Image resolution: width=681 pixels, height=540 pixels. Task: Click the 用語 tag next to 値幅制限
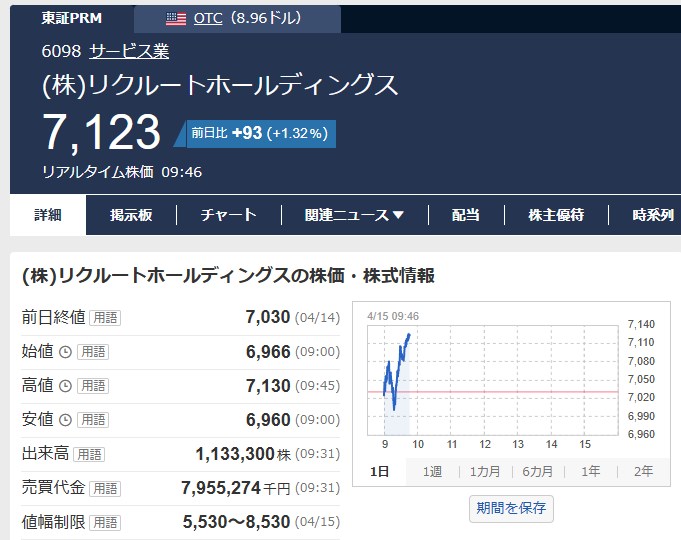pyautogui.click(x=105, y=523)
